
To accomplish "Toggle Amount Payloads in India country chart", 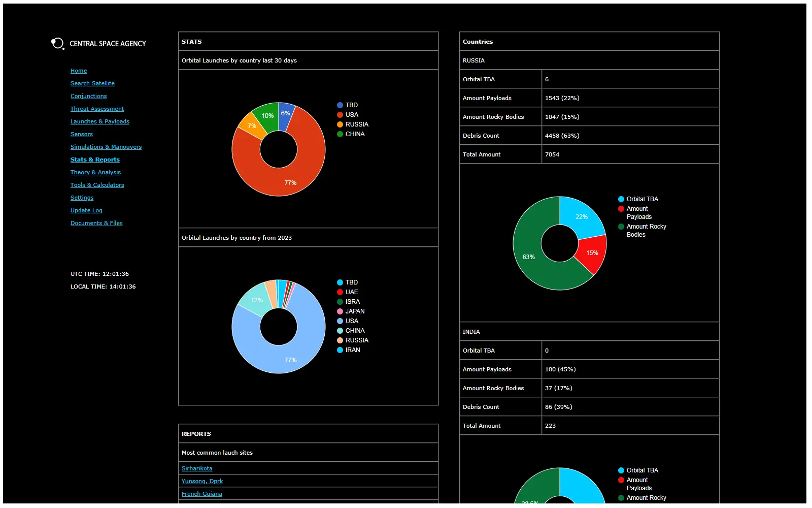I will [620, 480].
